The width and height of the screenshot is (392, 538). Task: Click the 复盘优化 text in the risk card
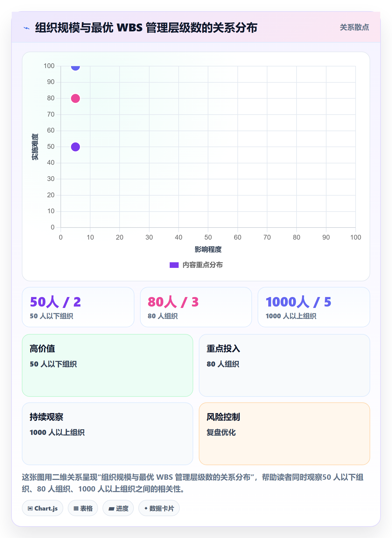click(x=221, y=432)
